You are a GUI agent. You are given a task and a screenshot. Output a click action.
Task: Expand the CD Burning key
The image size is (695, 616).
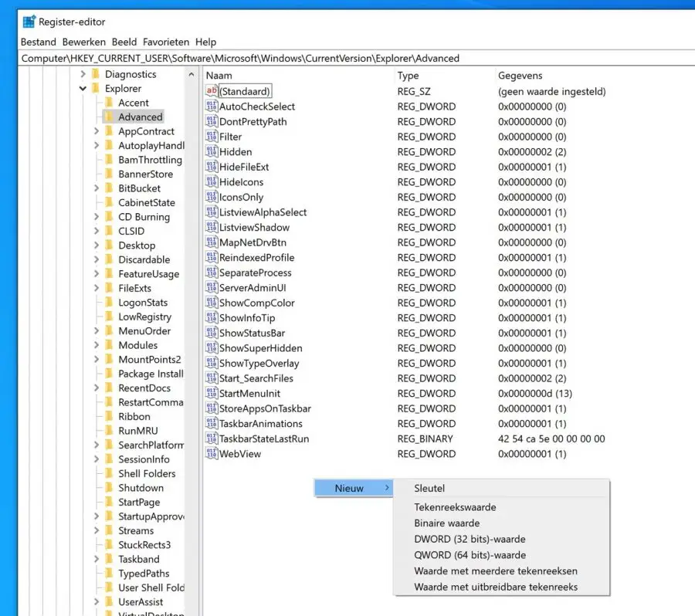[97, 217]
